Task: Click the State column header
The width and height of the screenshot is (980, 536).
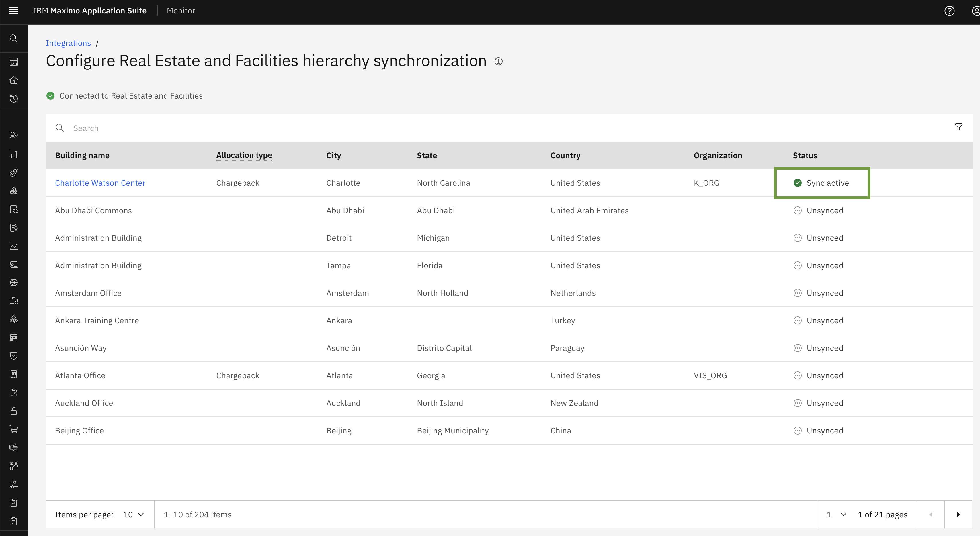Action: (427, 155)
